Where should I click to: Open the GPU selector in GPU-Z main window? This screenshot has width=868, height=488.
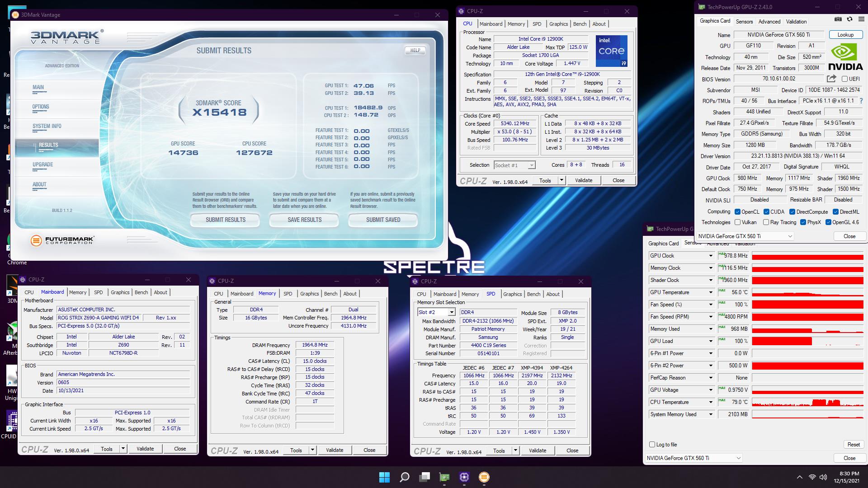(745, 236)
